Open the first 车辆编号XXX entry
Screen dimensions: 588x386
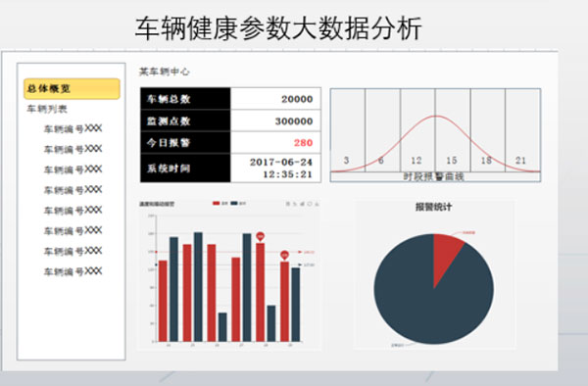tap(73, 129)
